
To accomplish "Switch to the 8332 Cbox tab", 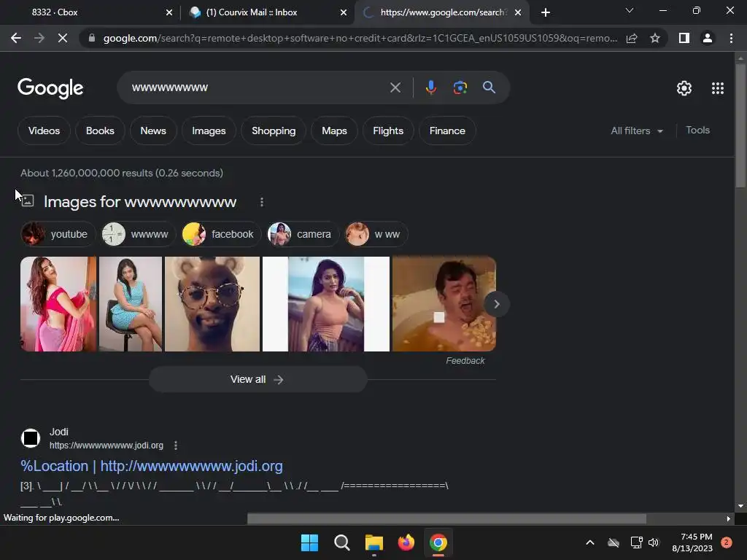I will [x=90, y=12].
